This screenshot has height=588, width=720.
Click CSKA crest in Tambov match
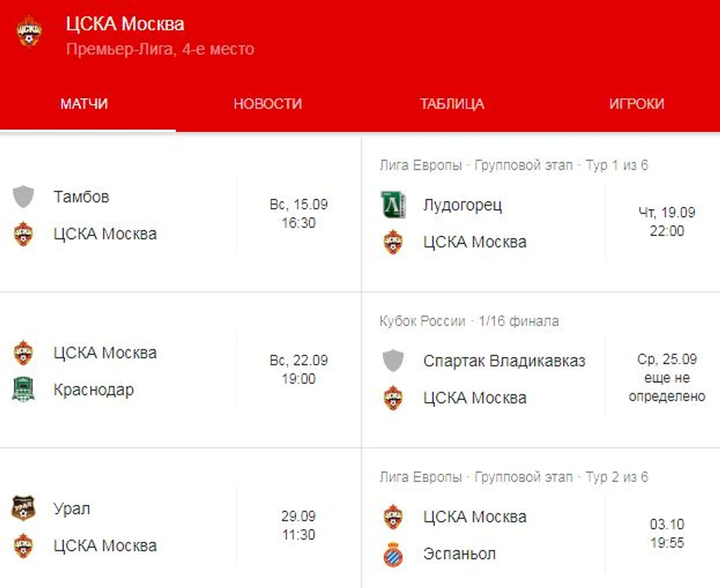23,234
